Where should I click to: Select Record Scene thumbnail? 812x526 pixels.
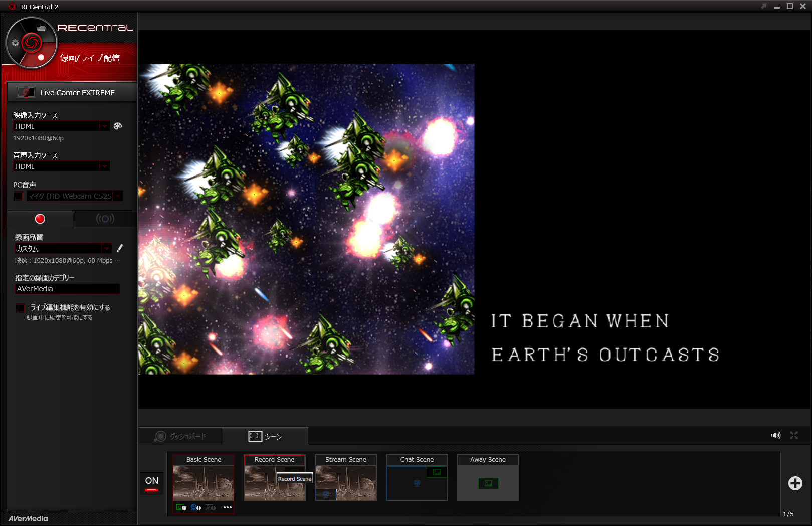tap(275, 483)
